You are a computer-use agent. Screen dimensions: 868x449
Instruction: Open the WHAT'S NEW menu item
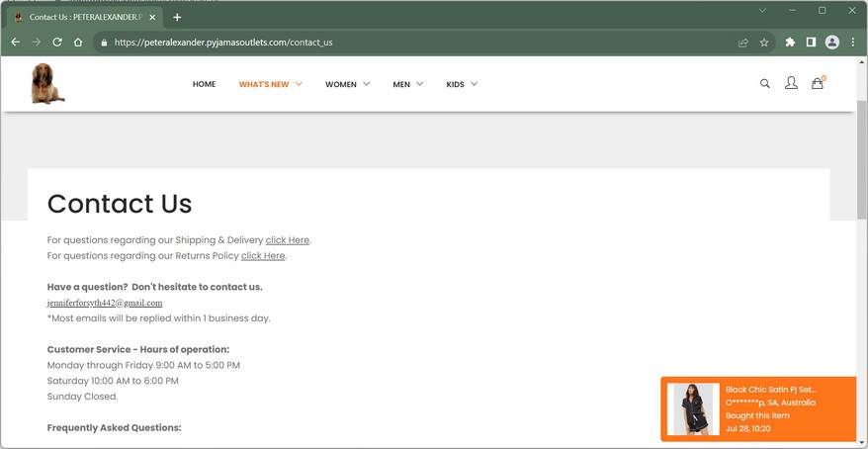click(264, 84)
